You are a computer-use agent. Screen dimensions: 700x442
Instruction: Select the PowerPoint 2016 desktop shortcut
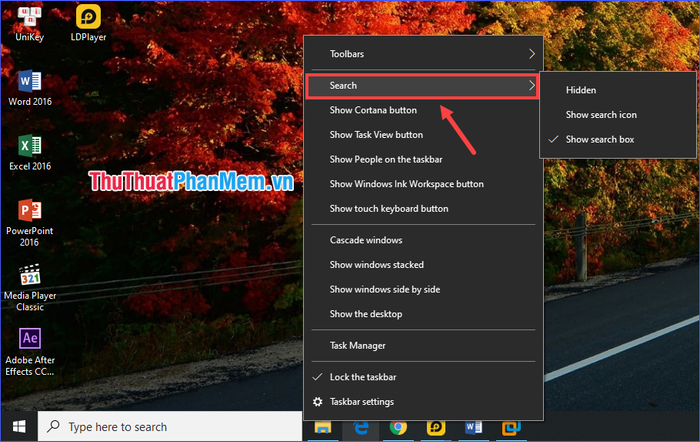coord(29,223)
